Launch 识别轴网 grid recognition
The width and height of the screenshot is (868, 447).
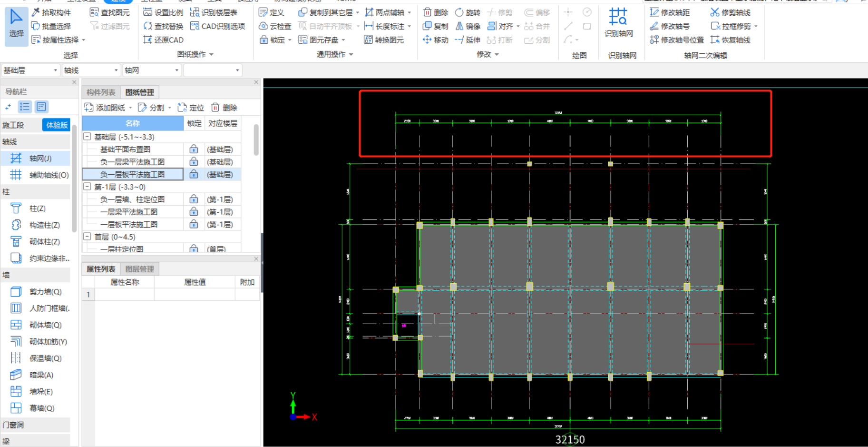[618, 23]
